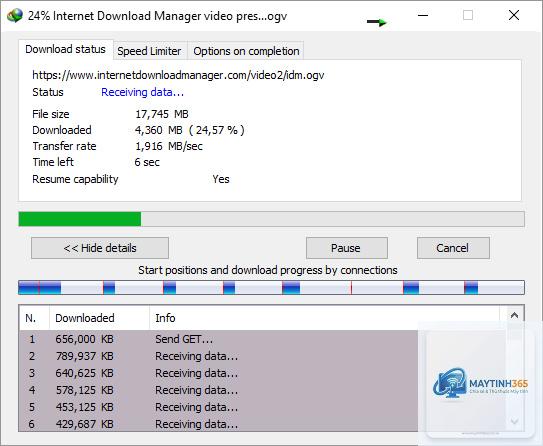Open the Speed Limiter tab
Screen dimensions: 543x446
150,51
